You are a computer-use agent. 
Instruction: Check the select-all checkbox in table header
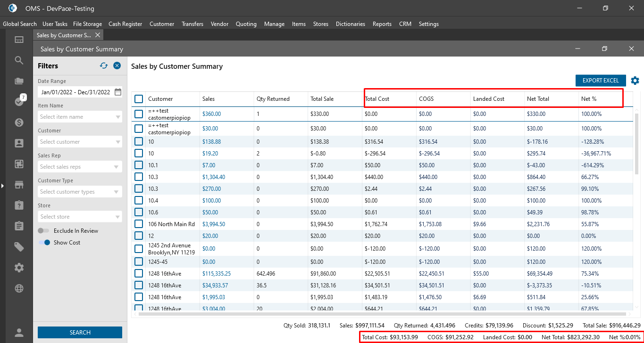click(x=139, y=99)
